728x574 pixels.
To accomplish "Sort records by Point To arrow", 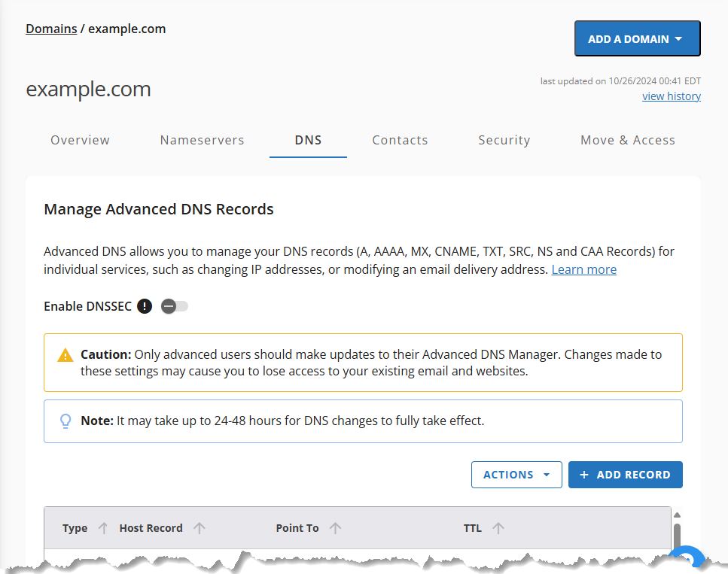I will point(335,528).
